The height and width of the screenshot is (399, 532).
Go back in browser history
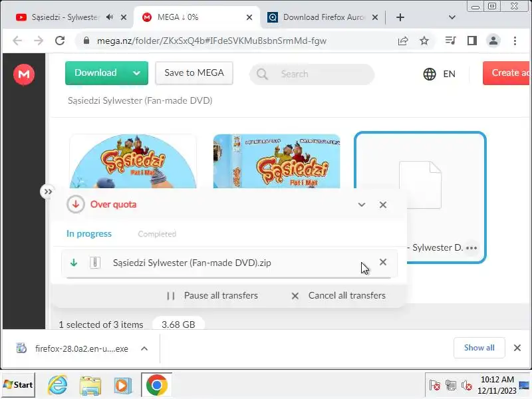(17, 41)
